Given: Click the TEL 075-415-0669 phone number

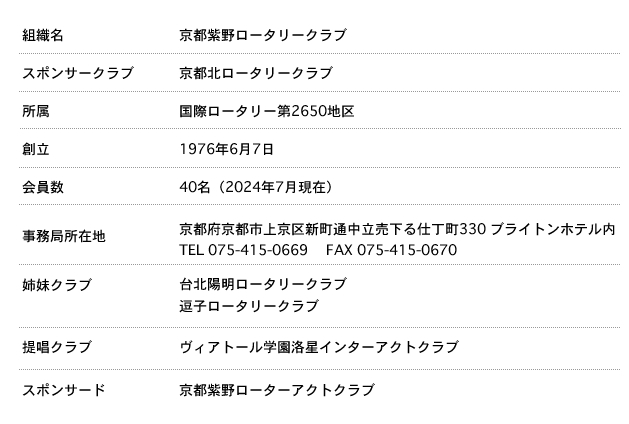Looking at the screenshot, I should [x=243, y=249].
